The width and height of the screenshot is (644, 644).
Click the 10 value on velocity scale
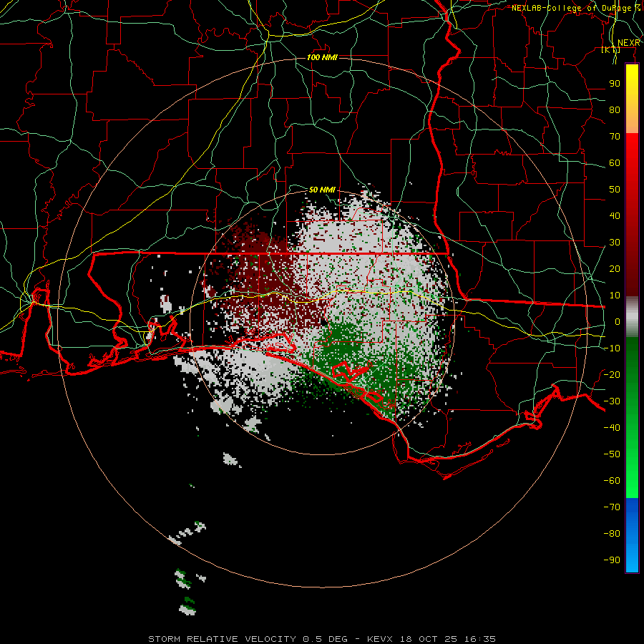point(615,296)
